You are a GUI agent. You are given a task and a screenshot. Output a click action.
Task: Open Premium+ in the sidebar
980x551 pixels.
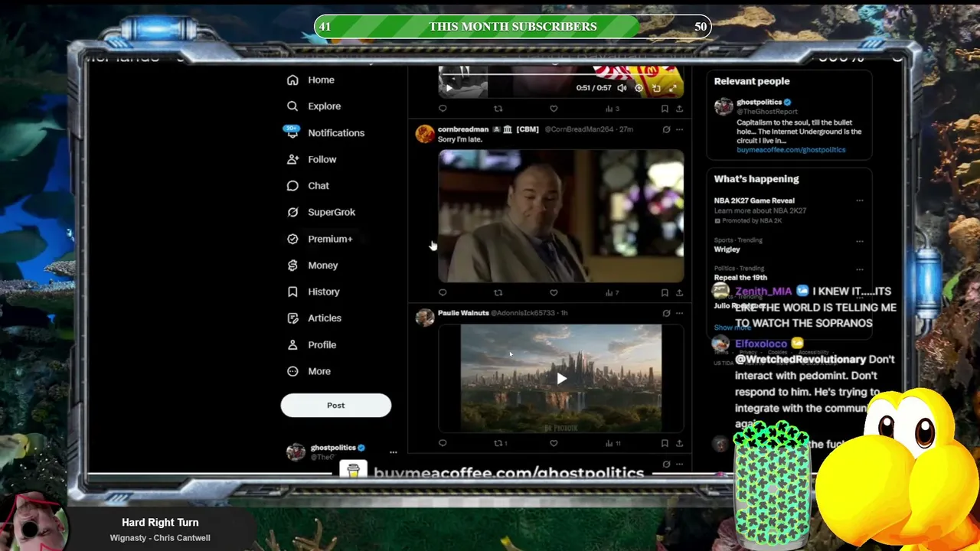(x=318, y=239)
